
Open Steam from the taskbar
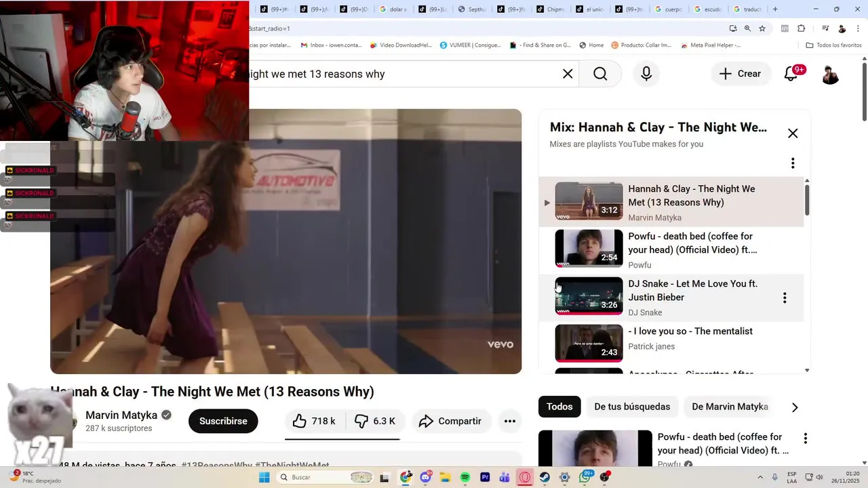[545, 477]
